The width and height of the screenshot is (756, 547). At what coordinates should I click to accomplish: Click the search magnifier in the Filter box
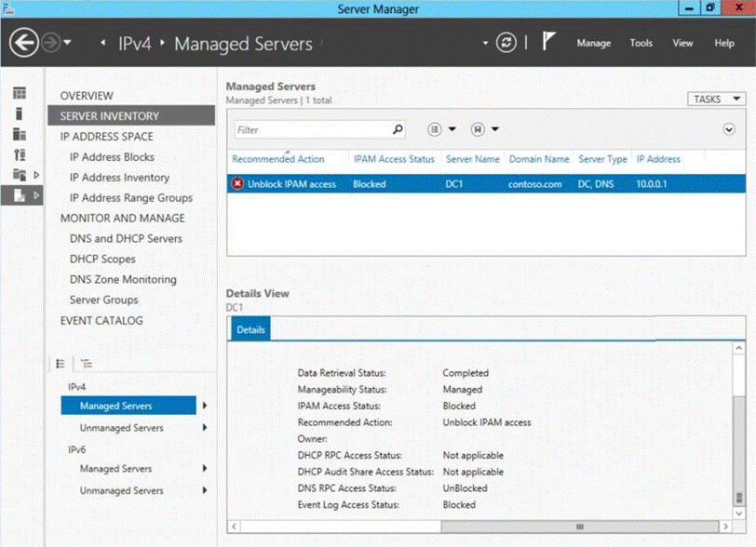coord(398,129)
